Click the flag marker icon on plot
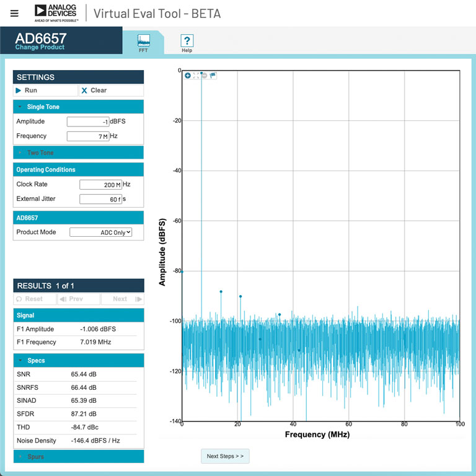Viewport: 476px width, 476px height. 213,75
